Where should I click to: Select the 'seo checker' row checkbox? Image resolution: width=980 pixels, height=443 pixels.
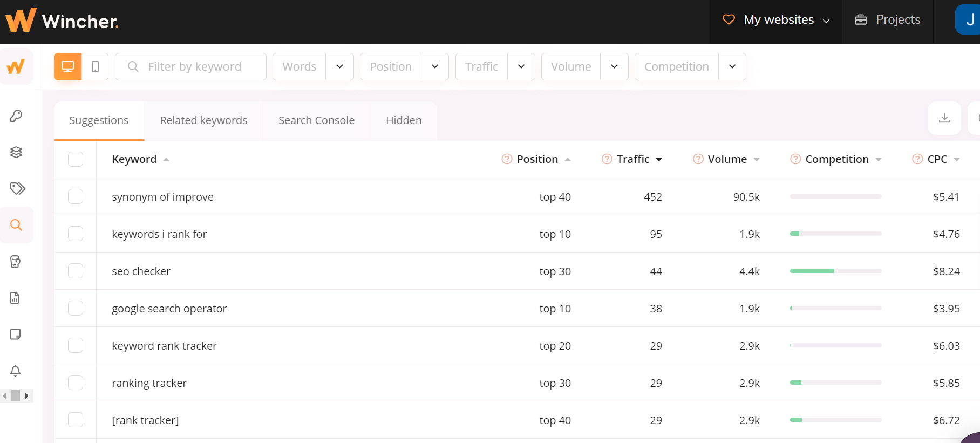(x=76, y=271)
